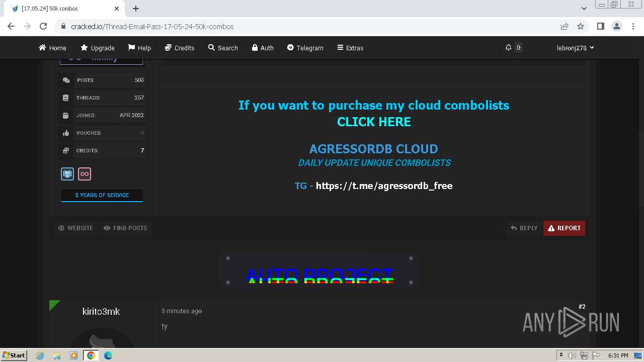This screenshot has width=644, height=362.
Task: Visit the poster's WEBSITE
Action: [75, 228]
